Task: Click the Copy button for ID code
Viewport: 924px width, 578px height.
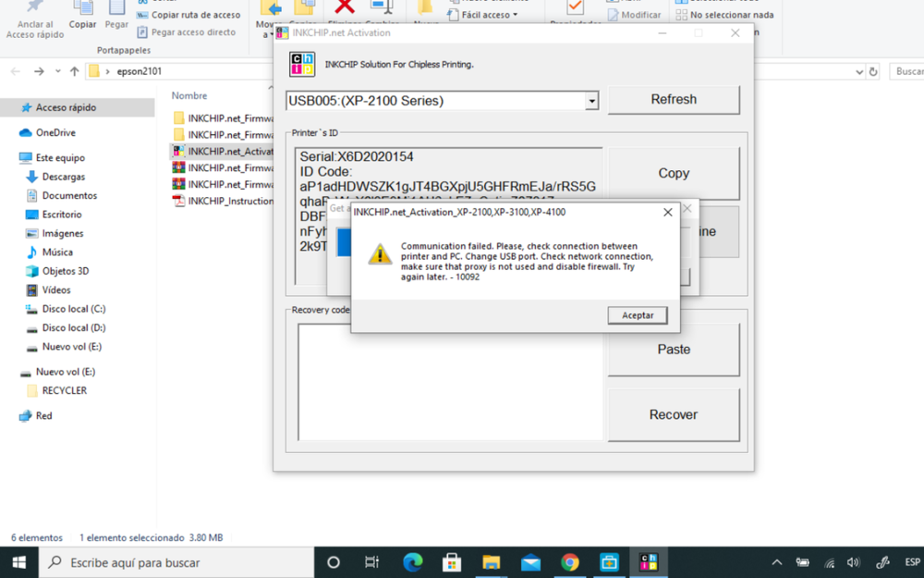Action: pos(674,173)
